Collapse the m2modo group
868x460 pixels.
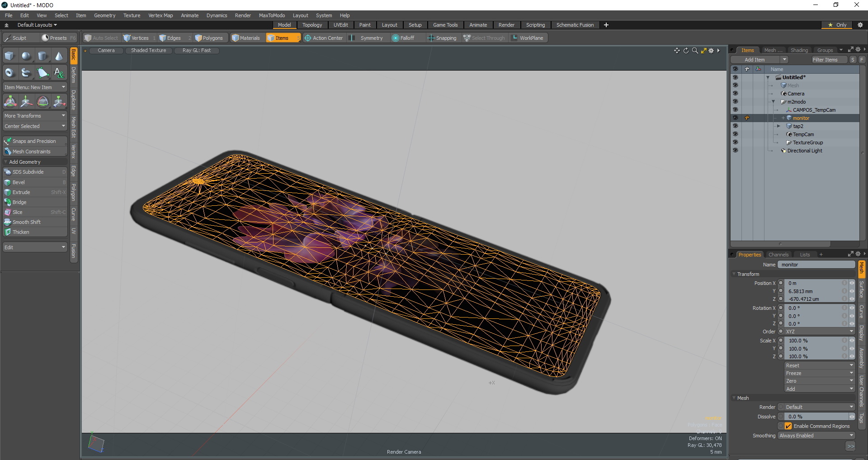774,102
